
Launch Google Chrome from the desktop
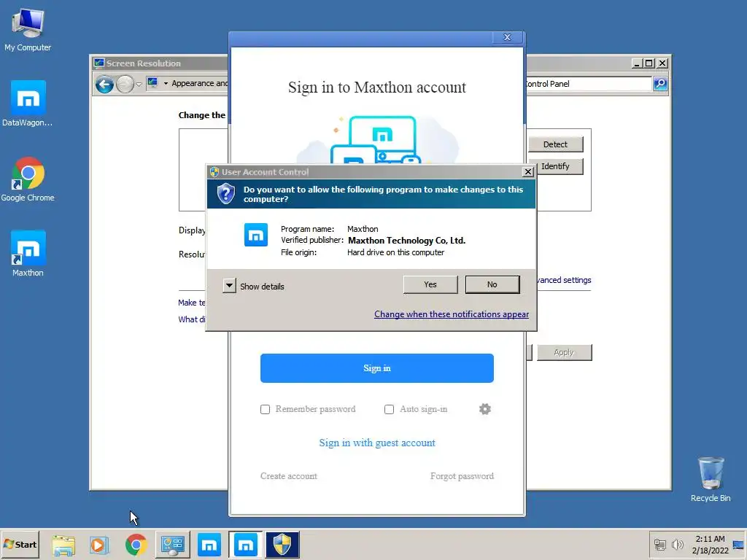coord(28,179)
